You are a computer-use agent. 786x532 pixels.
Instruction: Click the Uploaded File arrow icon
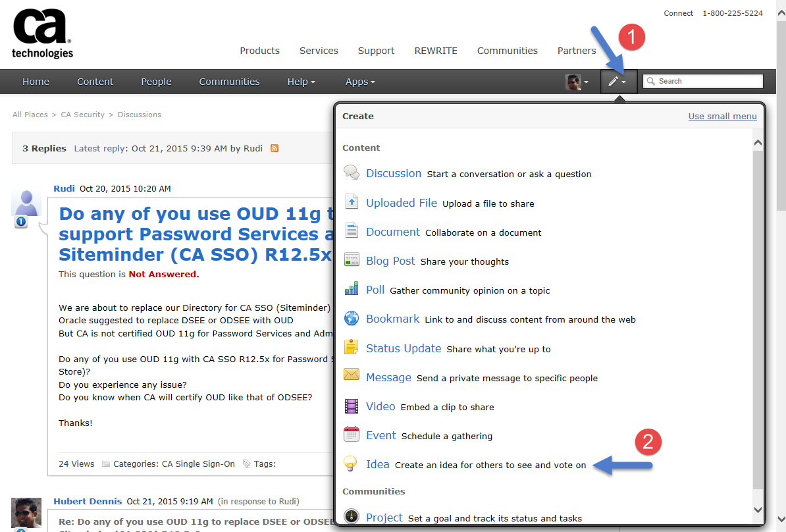352,202
